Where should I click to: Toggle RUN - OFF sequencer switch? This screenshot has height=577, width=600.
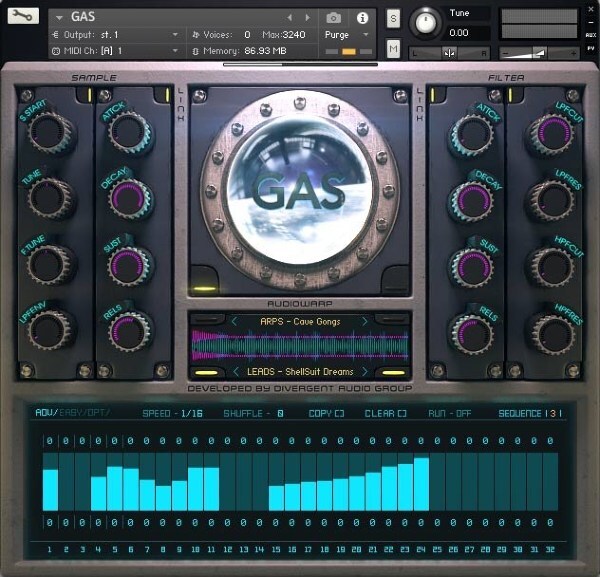[450, 414]
